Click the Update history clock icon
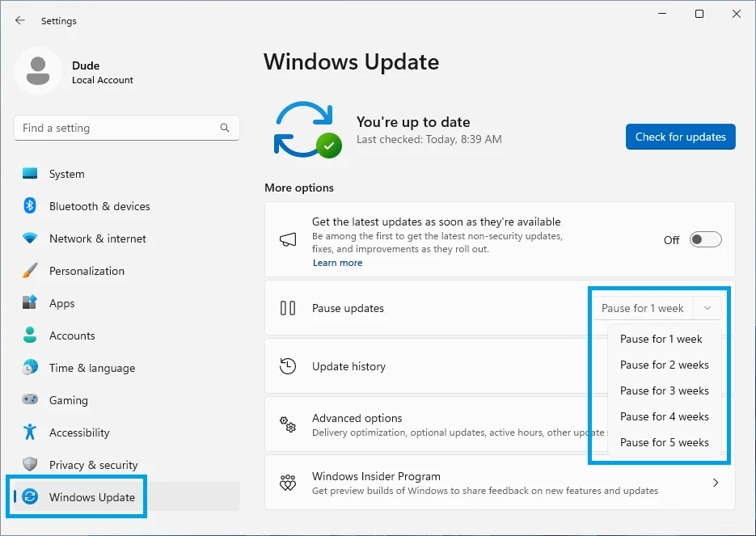756x536 pixels. click(x=288, y=366)
